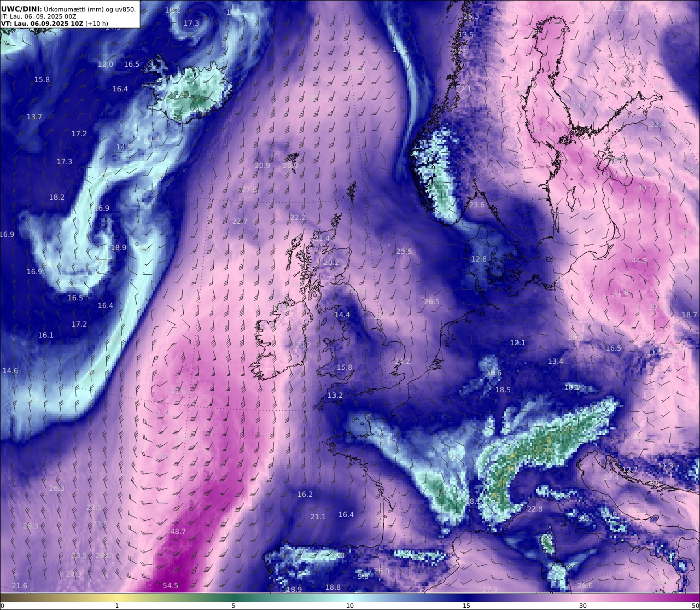Click the 21.1 value label
The width and height of the screenshot is (700, 610).
click(x=318, y=516)
